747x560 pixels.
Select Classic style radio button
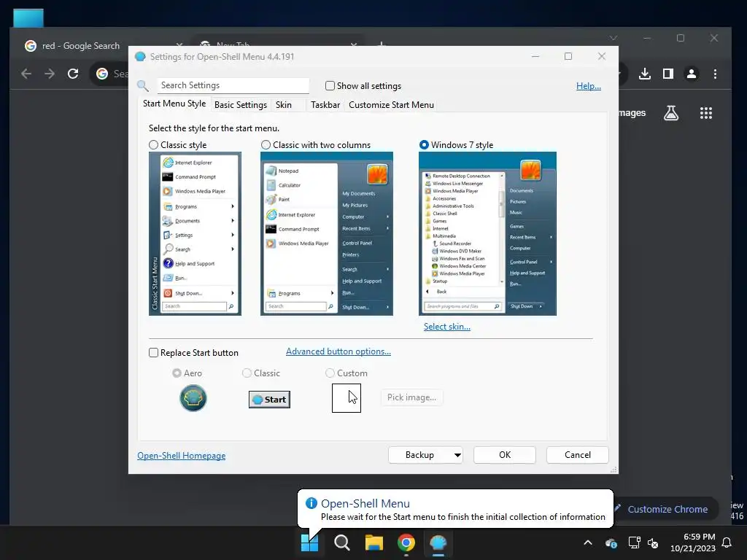click(x=153, y=145)
